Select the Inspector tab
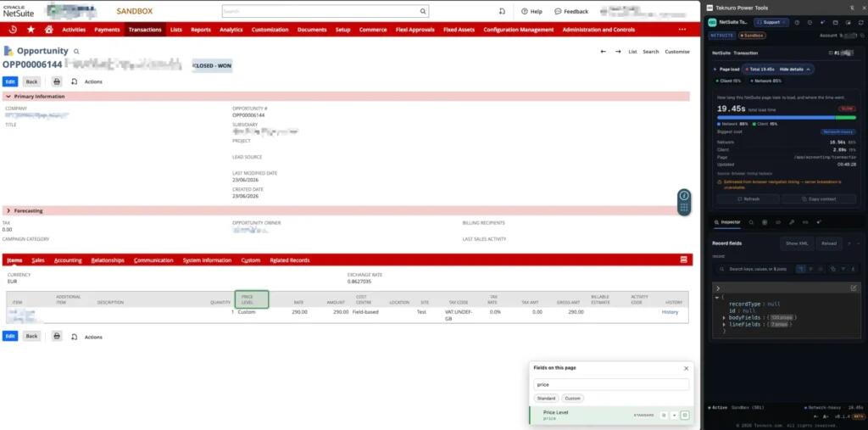The image size is (868, 430). [x=727, y=222]
